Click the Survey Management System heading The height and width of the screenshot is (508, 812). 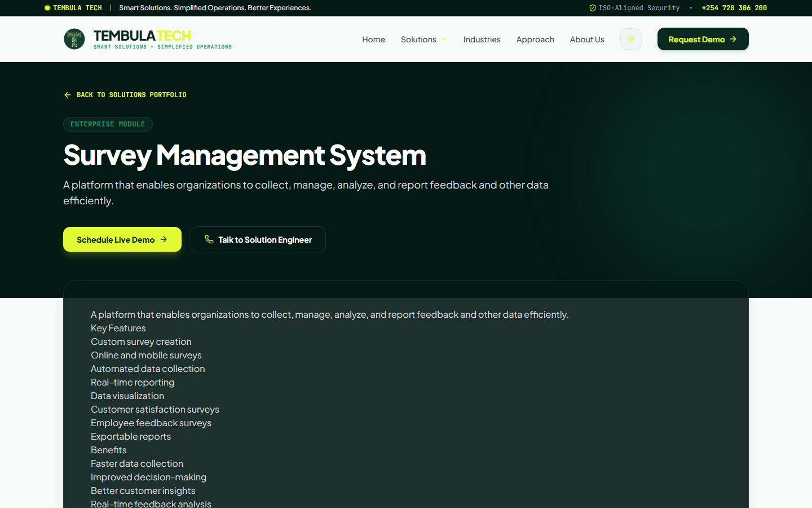click(245, 155)
